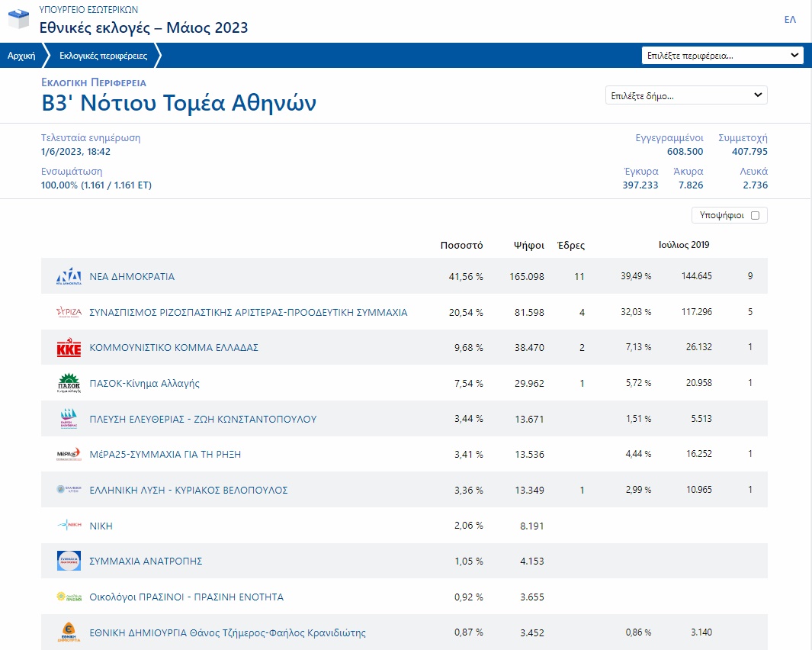The image size is (812, 650).
Task: Click the Ιούλιος 2019 column header
Action: tap(684, 245)
